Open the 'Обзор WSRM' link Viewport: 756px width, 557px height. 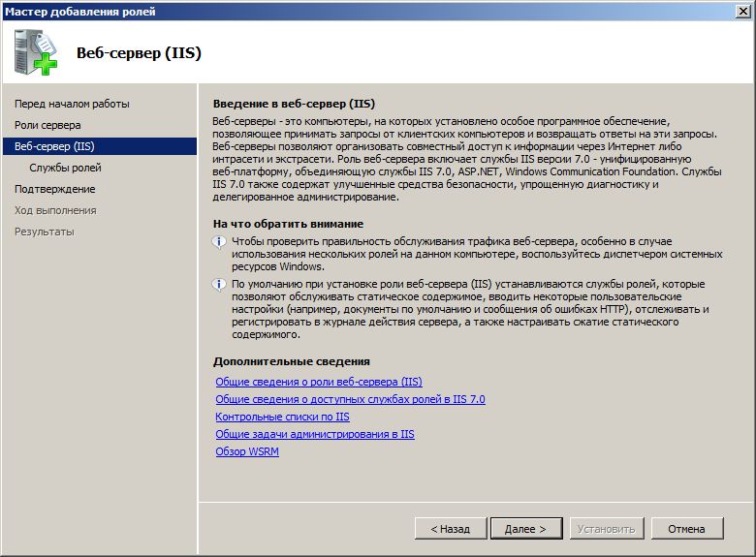pos(247,451)
